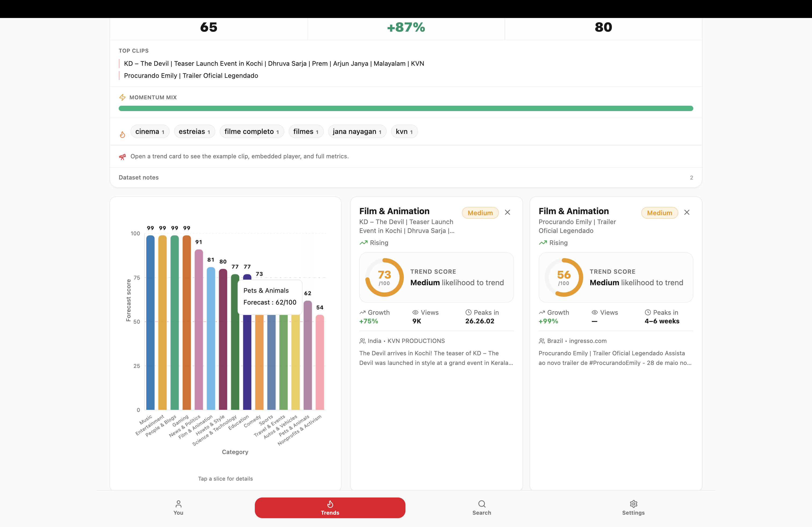Click the People & Blogs bar
This screenshot has width=812, height=527.
(175, 323)
